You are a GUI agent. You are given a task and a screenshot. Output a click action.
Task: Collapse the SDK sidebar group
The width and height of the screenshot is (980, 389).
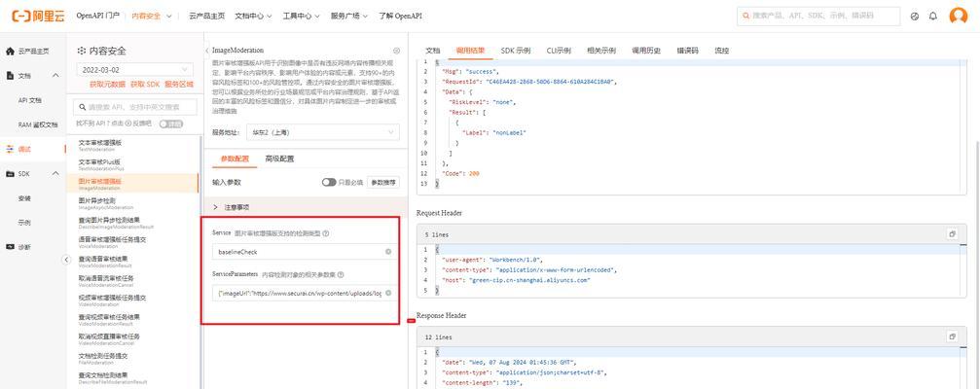pyautogui.click(x=55, y=173)
